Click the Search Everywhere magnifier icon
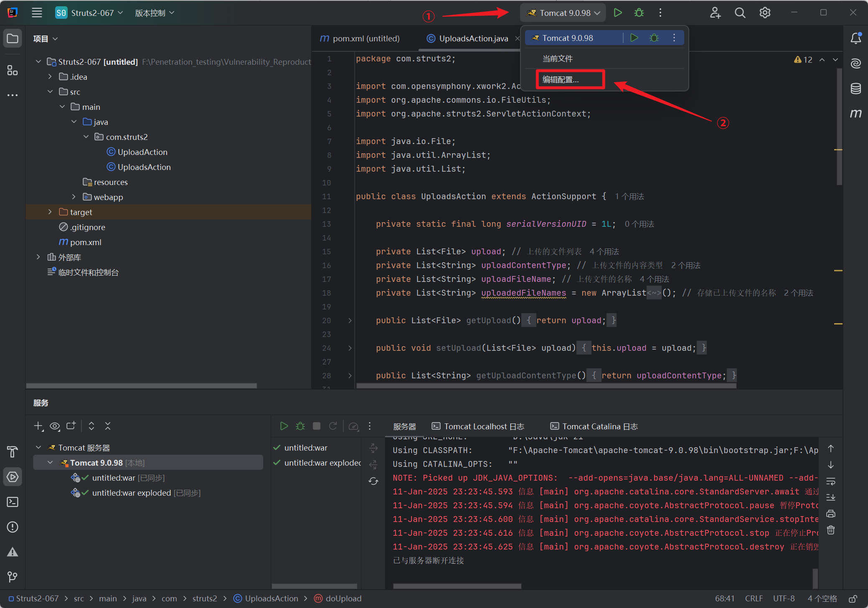868x608 pixels. pyautogui.click(x=740, y=13)
